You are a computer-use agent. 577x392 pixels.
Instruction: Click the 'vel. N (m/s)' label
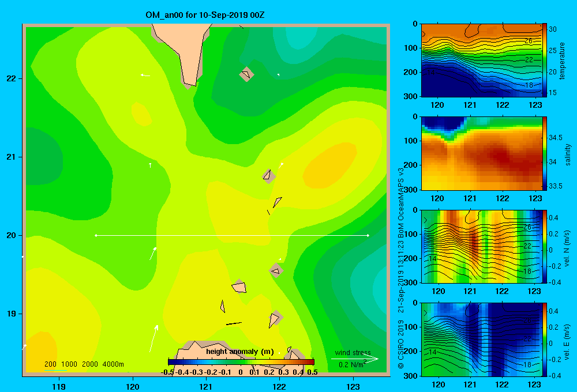click(567, 248)
